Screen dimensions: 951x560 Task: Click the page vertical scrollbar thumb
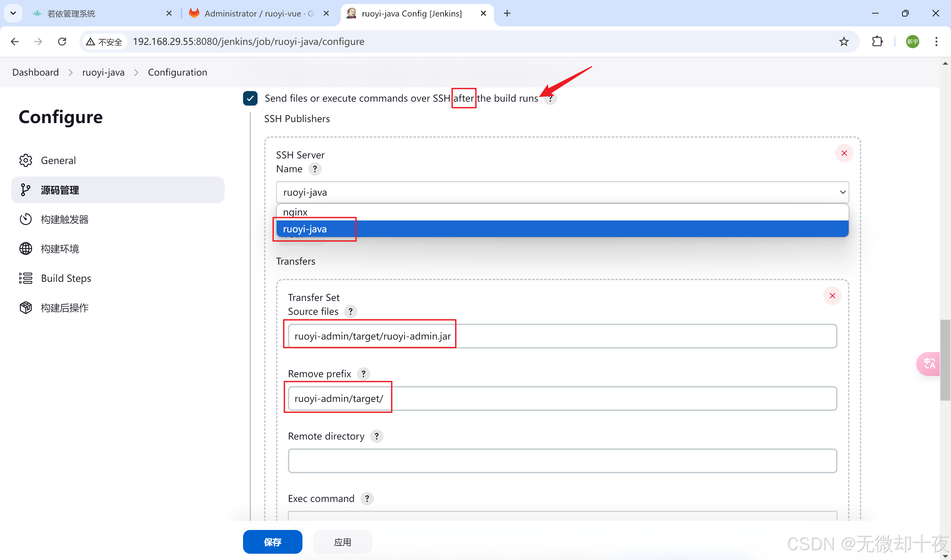[945, 359]
